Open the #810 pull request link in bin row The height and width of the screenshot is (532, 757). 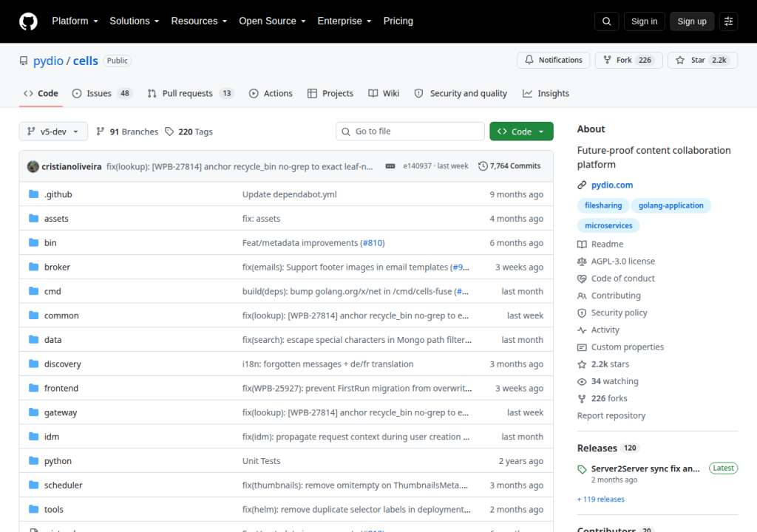pyautogui.click(x=373, y=243)
